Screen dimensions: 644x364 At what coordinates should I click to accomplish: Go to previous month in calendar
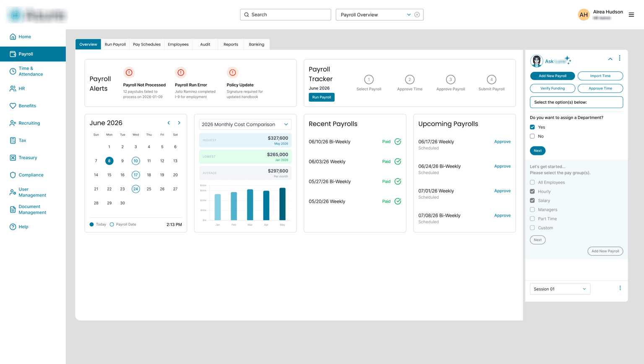tap(169, 123)
